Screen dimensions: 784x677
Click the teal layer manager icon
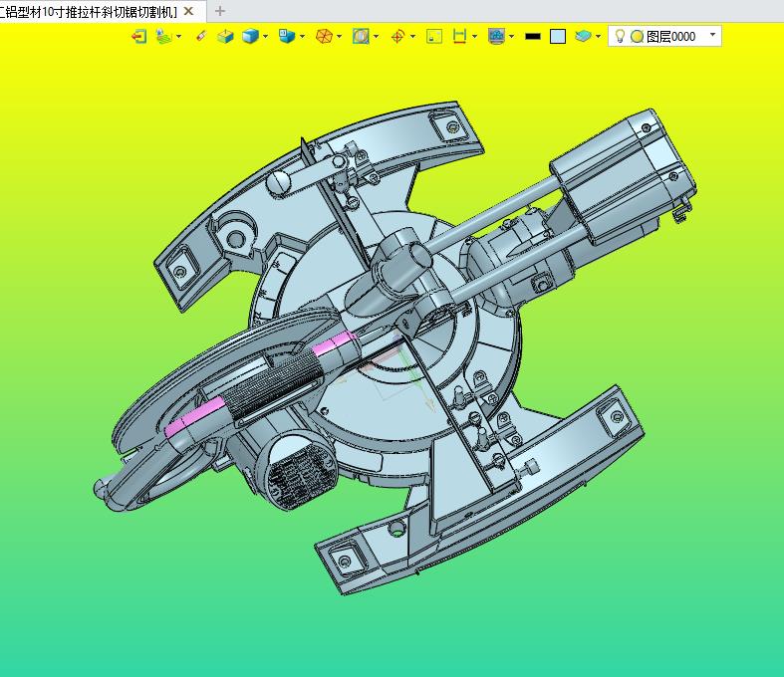click(583, 36)
